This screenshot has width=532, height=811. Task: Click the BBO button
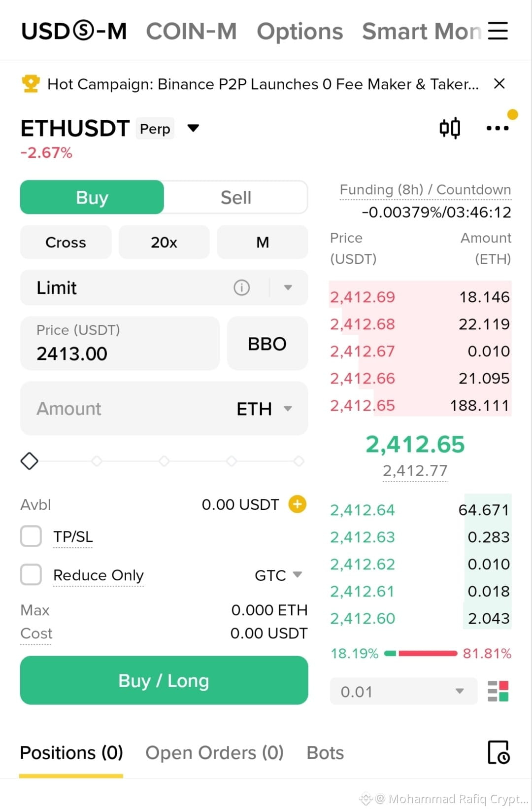click(x=267, y=344)
